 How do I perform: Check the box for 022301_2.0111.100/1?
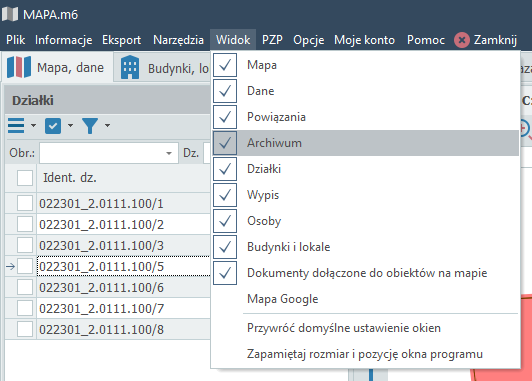coord(25,203)
